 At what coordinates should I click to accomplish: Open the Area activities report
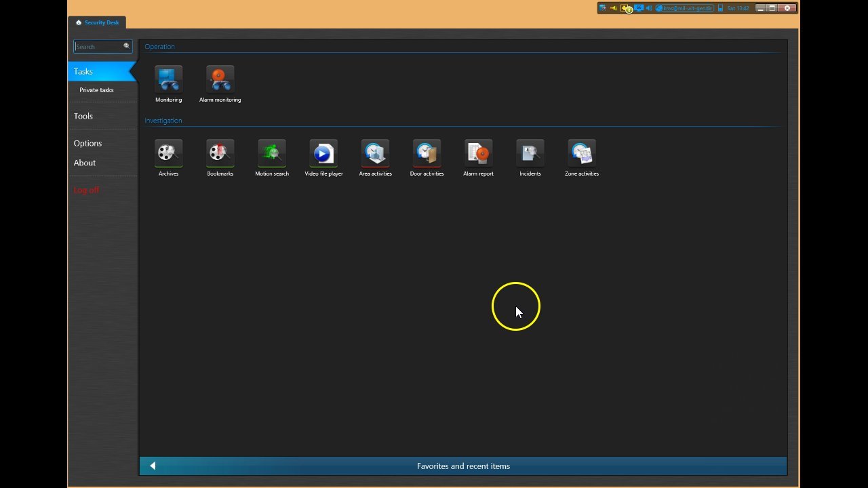point(375,158)
